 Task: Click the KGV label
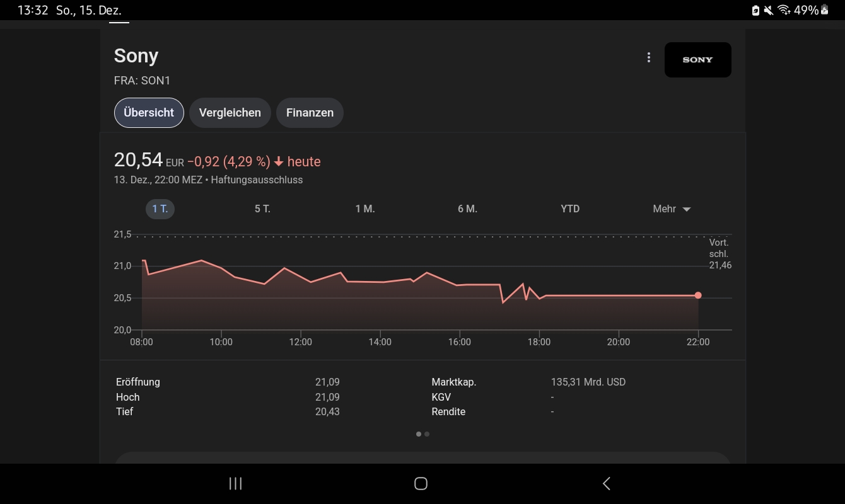click(x=441, y=397)
